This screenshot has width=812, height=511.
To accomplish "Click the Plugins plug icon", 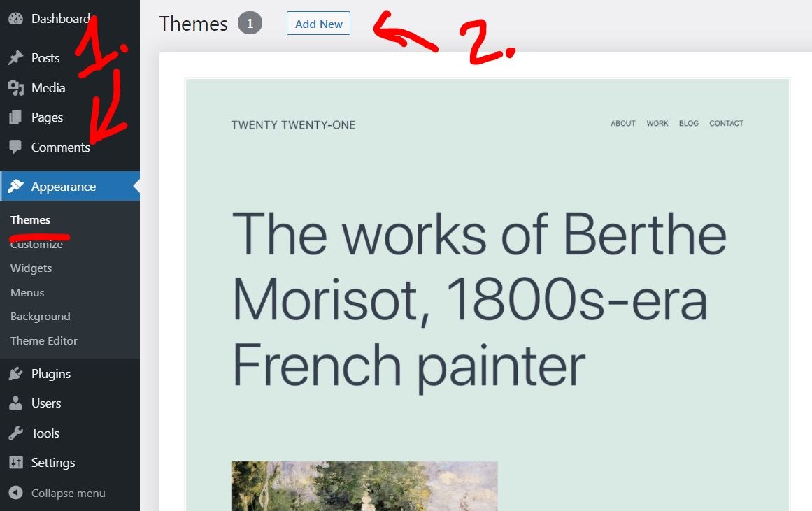I will coord(15,374).
